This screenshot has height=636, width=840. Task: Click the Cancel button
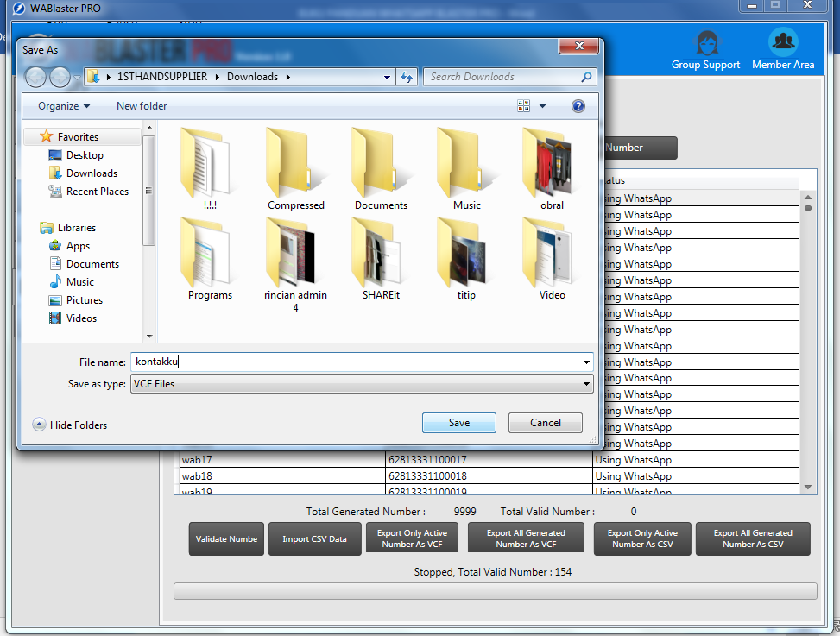click(545, 423)
